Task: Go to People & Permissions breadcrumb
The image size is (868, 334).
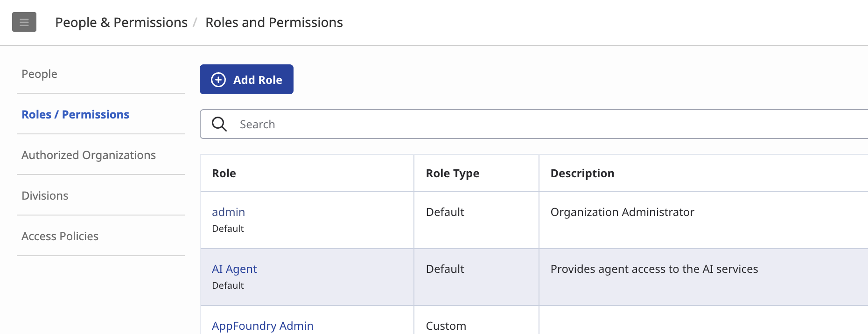Action: 121,22
